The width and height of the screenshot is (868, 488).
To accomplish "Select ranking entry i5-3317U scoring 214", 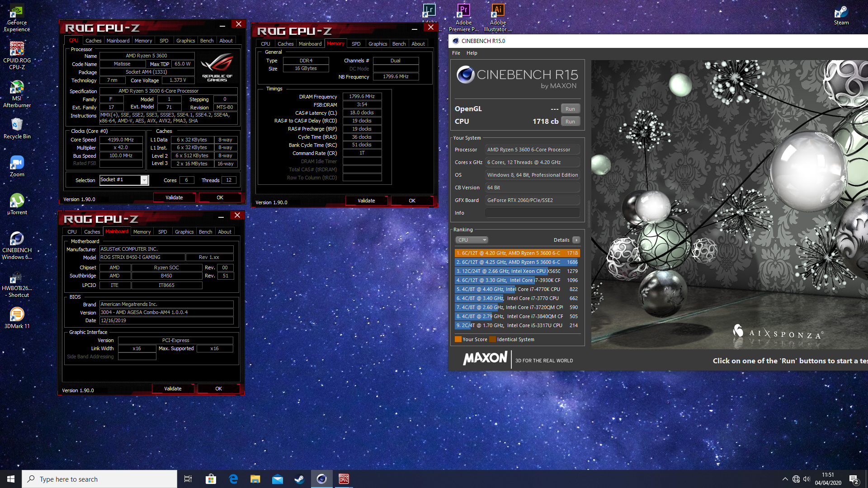I will [x=517, y=325].
